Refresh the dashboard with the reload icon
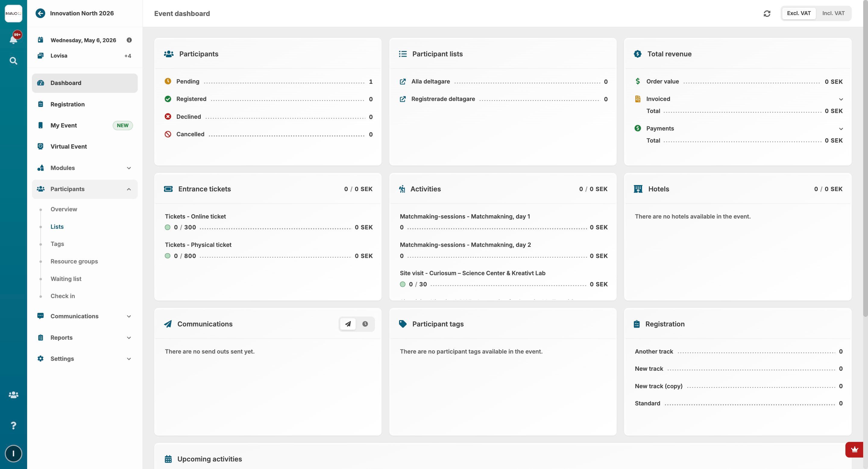The height and width of the screenshot is (469, 868). pyautogui.click(x=767, y=14)
